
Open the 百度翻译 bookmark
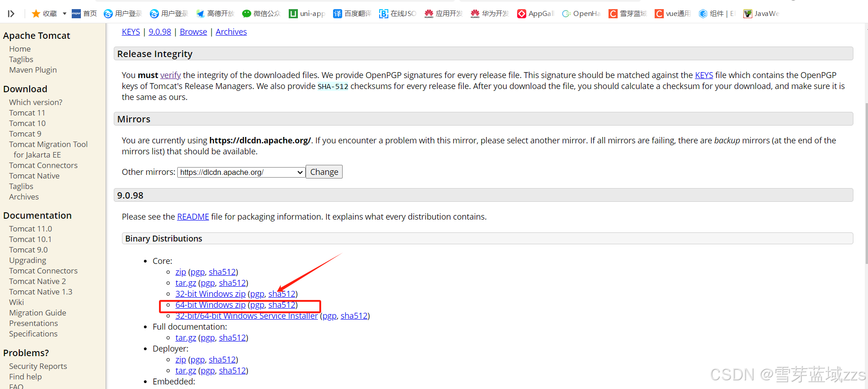pyautogui.click(x=352, y=14)
